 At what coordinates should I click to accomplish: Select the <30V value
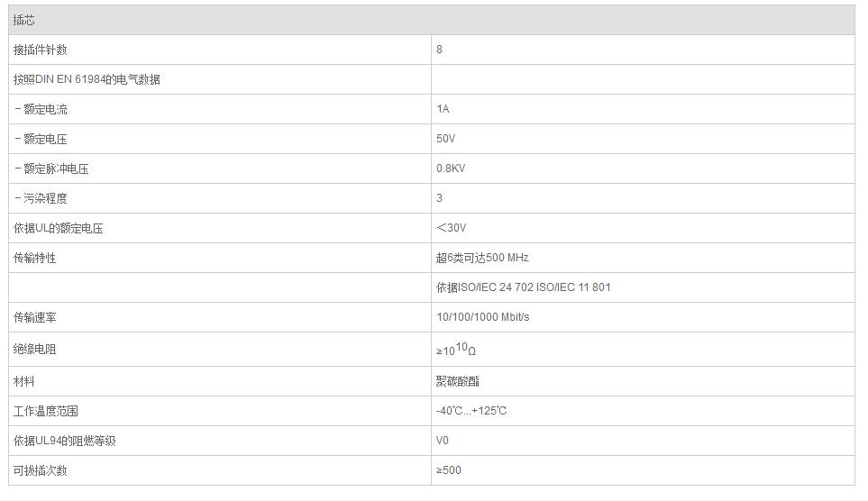[x=452, y=228]
